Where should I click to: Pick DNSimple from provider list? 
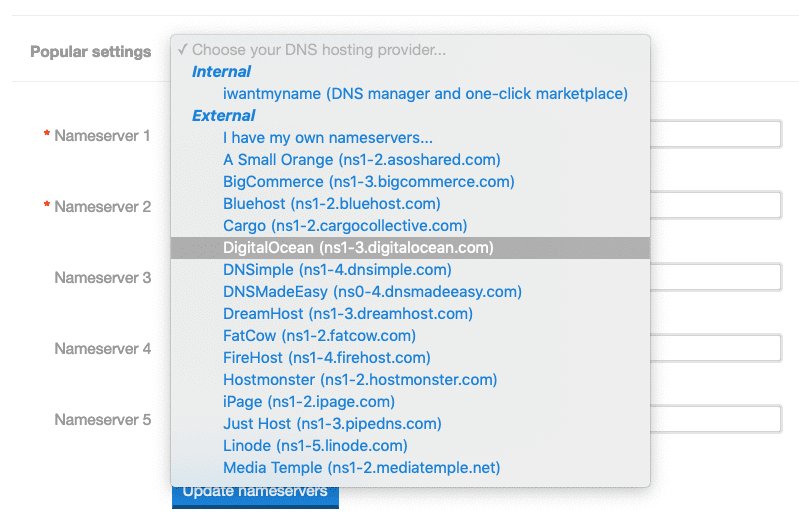coord(337,270)
